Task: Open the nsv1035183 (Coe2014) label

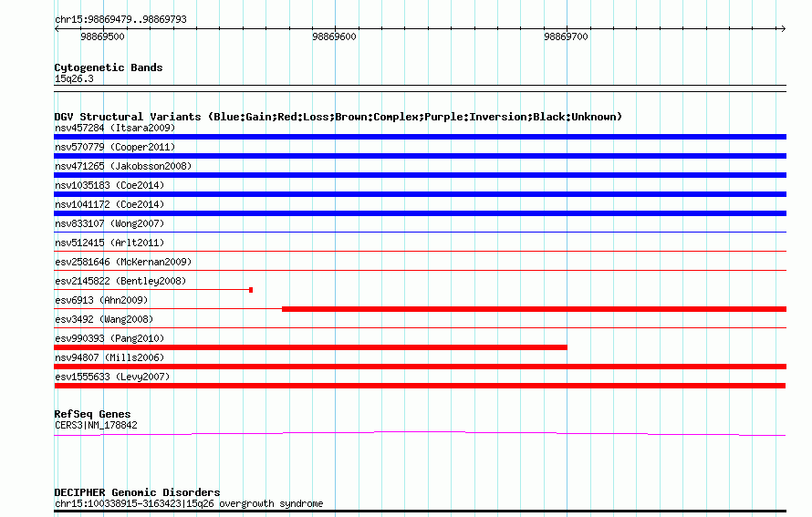Action: pyautogui.click(x=109, y=185)
